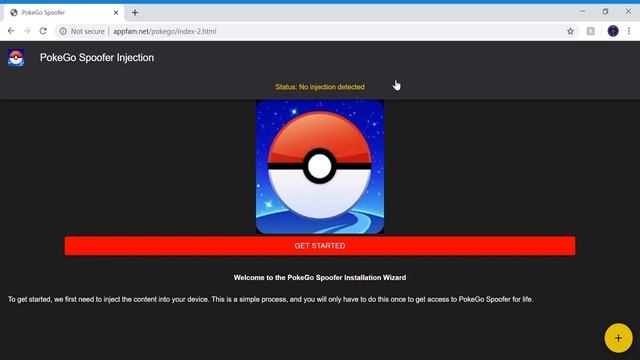
Task: Click 'Welcome to the PokeGo Spoofer Installation Wizard'
Action: click(320, 278)
